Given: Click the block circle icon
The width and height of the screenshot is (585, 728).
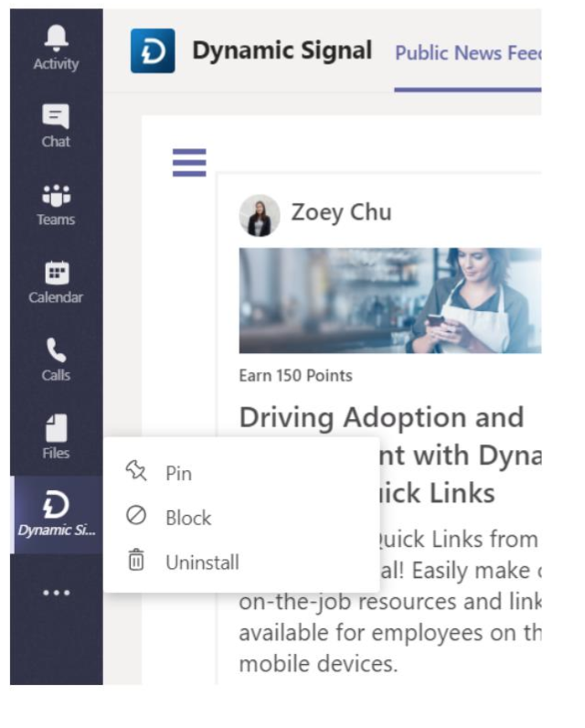Looking at the screenshot, I should [136, 515].
